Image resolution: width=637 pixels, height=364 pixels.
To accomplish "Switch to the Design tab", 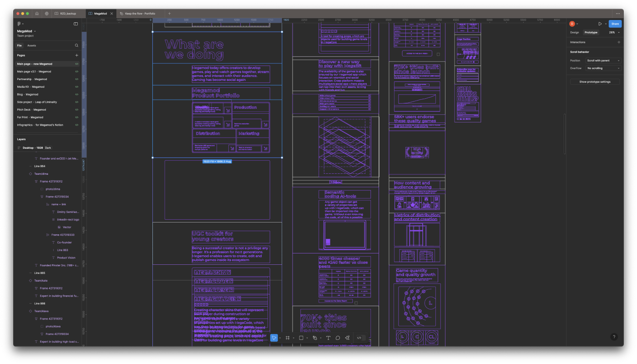I will [x=575, y=32].
